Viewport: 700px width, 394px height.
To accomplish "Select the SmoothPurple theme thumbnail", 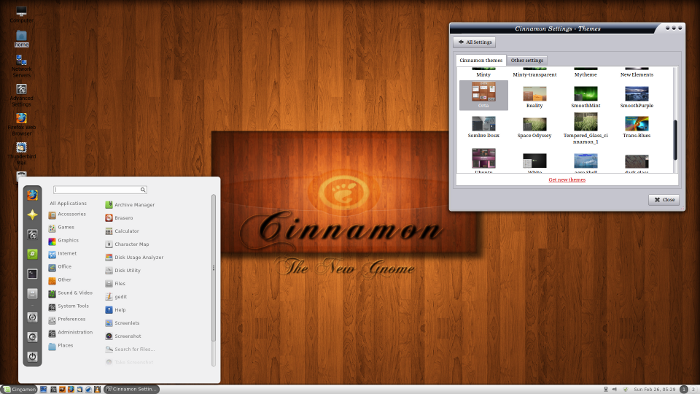I will 637,98.
